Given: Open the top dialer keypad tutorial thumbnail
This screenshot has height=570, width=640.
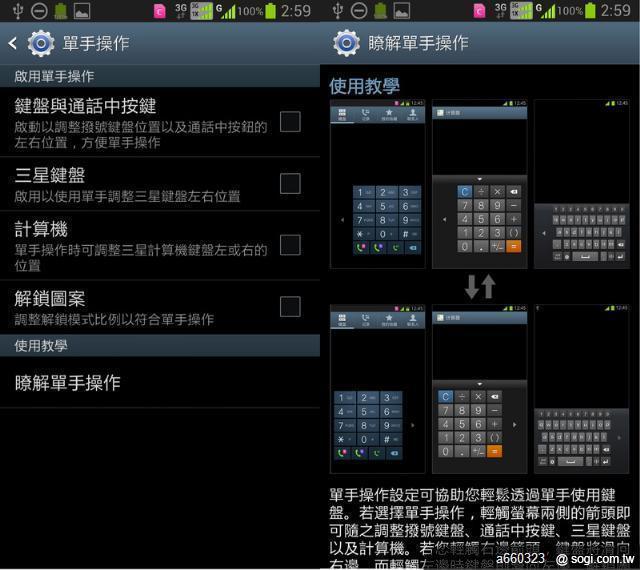Looking at the screenshot, I should [x=378, y=184].
